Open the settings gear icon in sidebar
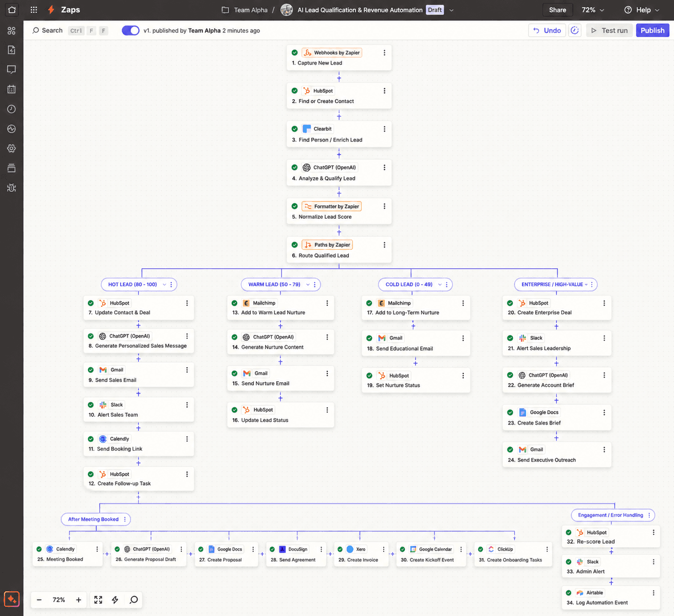674x616 pixels. tap(11, 148)
